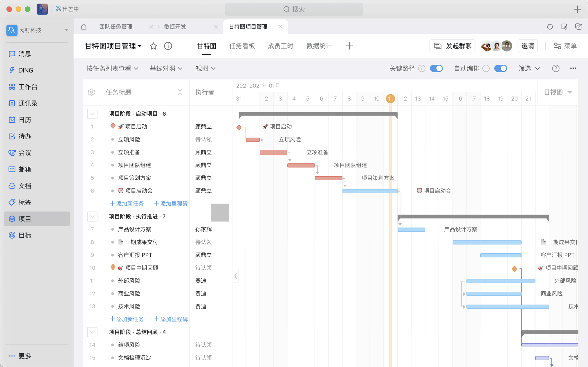Open 文档 from the sidebar
588x367 pixels.
coord(25,186)
